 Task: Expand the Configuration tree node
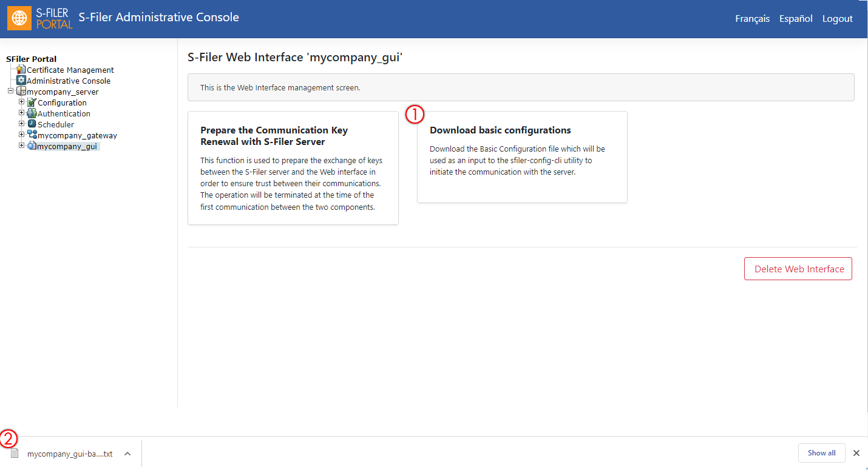coord(22,102)
